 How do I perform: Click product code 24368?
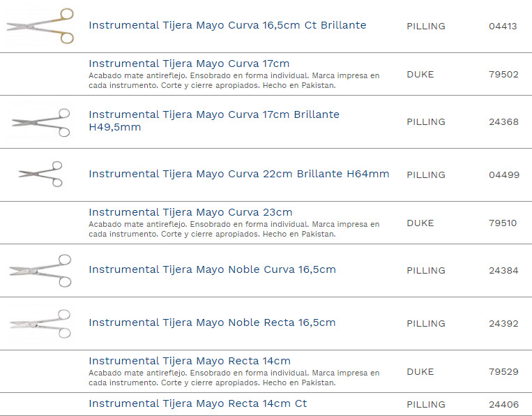coord(503,122)
